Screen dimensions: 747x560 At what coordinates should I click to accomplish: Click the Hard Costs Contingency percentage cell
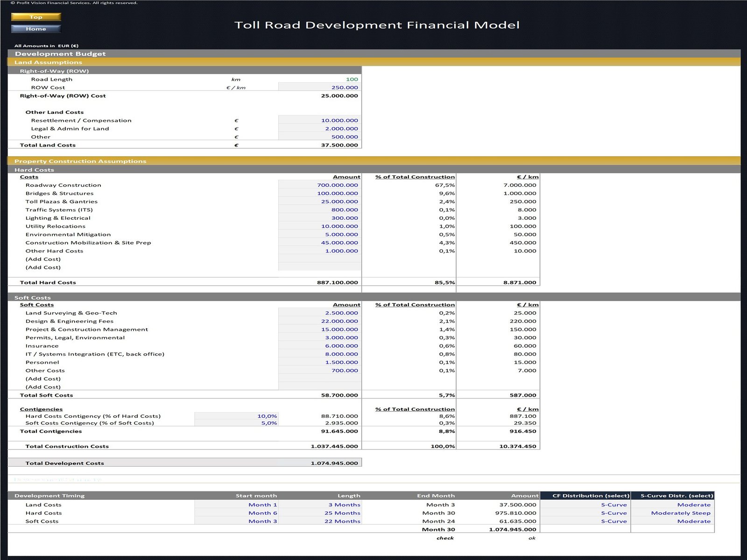[x=236, y=416]
